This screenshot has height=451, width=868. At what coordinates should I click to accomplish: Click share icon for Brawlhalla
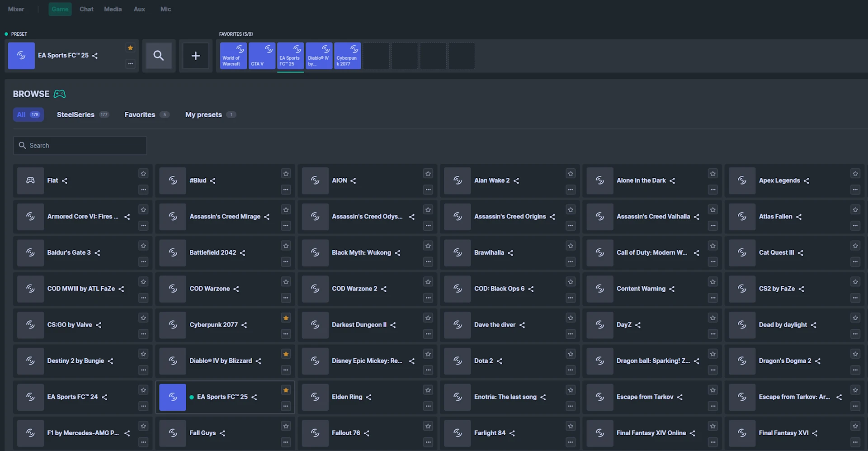point(510,253)
